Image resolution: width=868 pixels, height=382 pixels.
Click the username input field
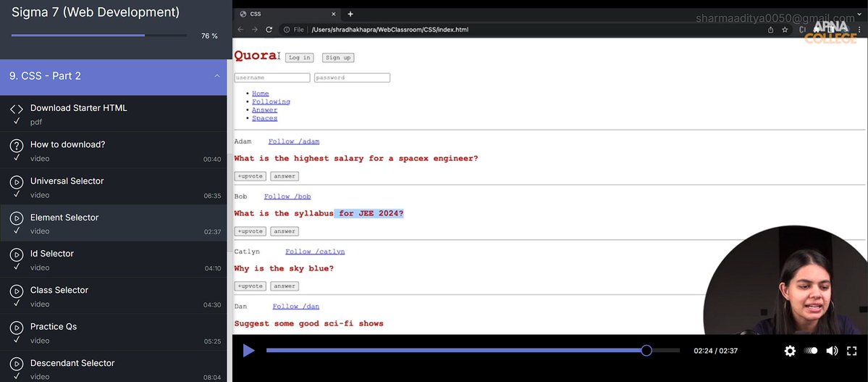click(x=271, y=78)
